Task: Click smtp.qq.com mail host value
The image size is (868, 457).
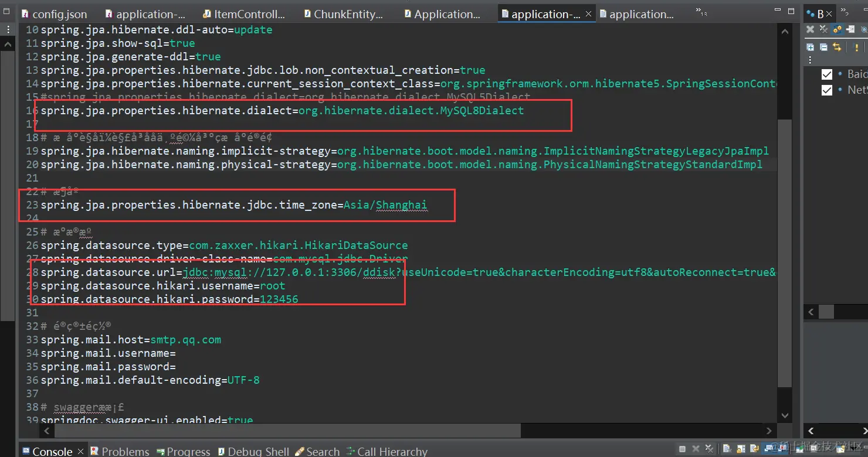Action: pyautogui.click(x=185, y=340)
